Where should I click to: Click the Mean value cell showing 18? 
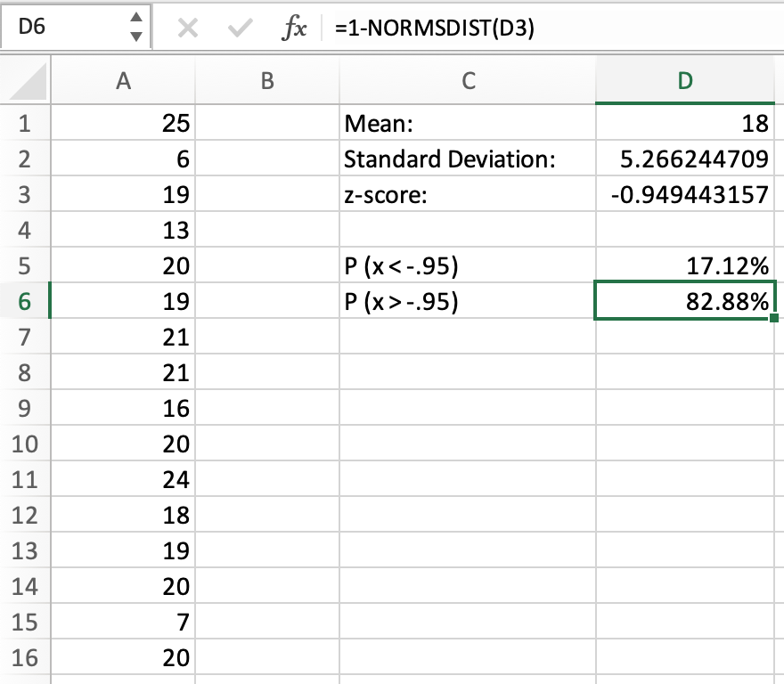(x=684, y=124)
